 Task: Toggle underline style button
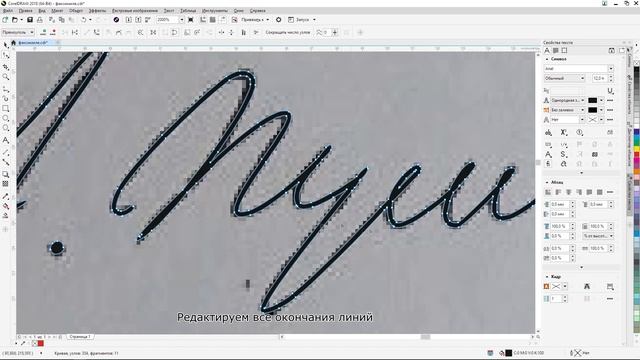(x=610, y=91)
